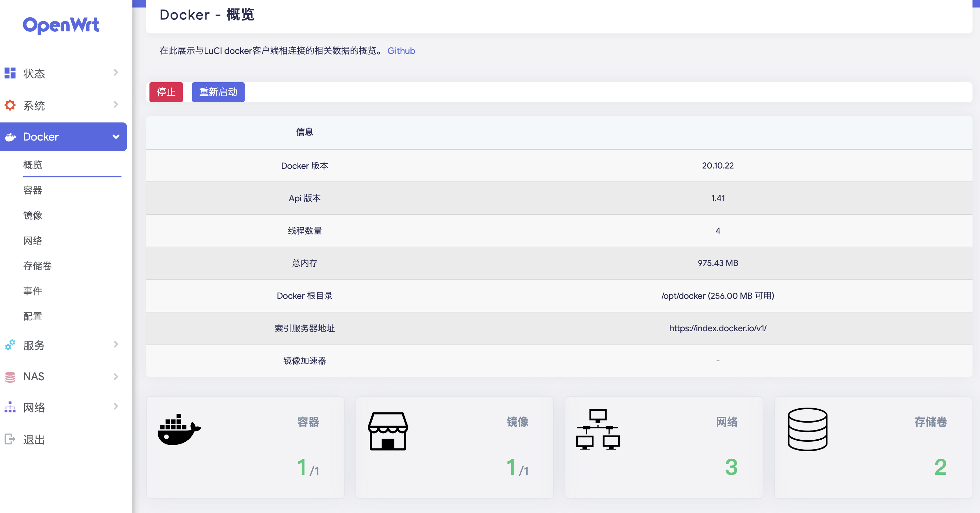Viewport: 980px width, 513px height.
Task: Click the status grid icon in sidebar
Action: pyautogui.click(x=10, y=73)
